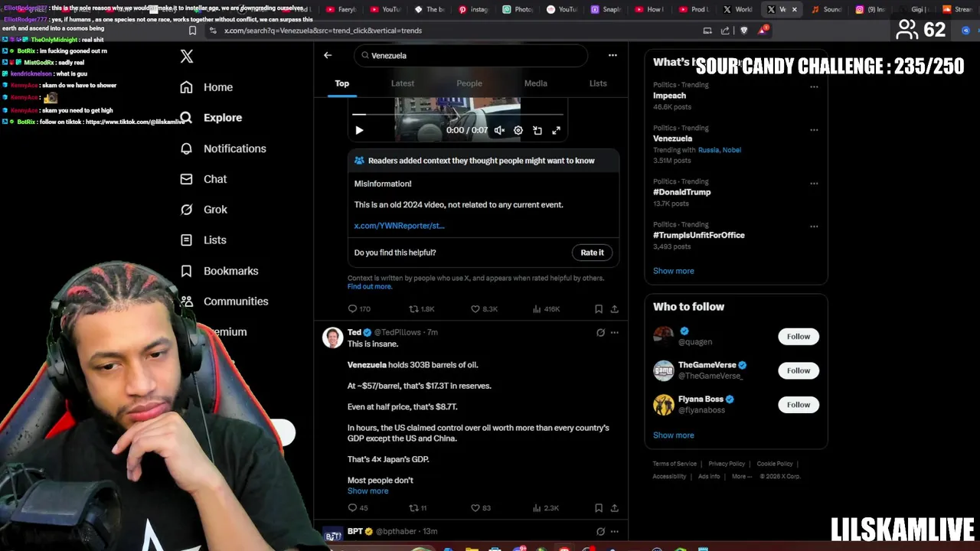
Task: Open more options for Impeach trend
Action: pyautogui.click(x=814, y=86)
